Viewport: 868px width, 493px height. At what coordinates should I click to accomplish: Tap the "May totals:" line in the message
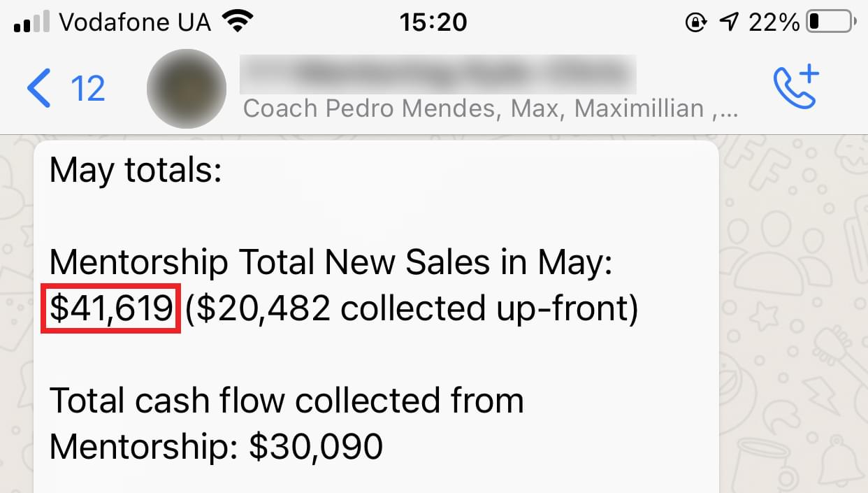click(136, 171)
